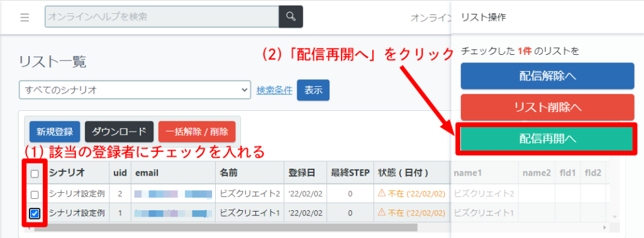Screen dimensions: 644x238
Task: Click the 一括解除 / 削除 button
Action: 197,132
